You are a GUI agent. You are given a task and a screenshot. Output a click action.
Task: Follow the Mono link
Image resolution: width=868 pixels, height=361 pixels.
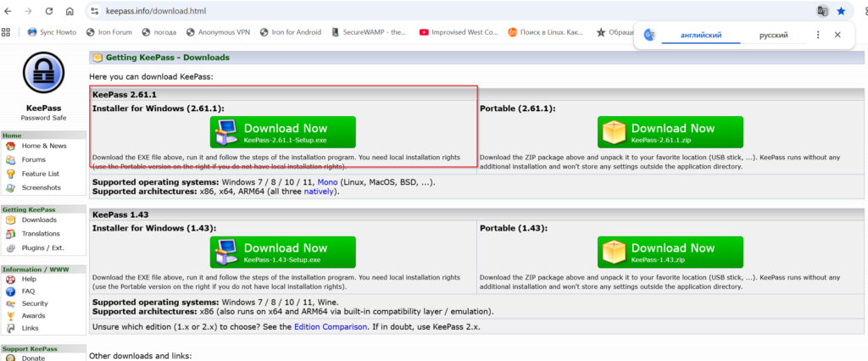[x=328, y=182]
